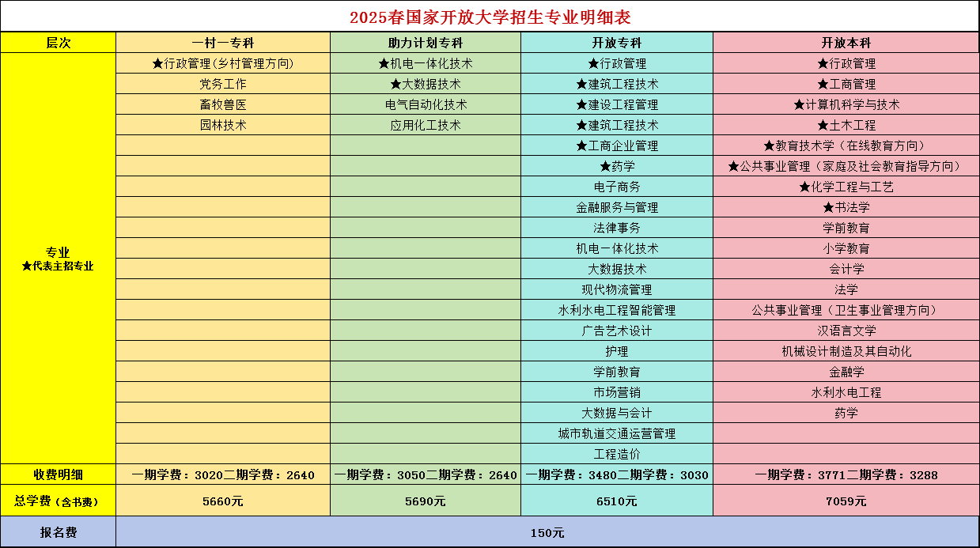Click the 电气自动化技术 cell
This screenshot has height=548, width=980.
point(426,104)
